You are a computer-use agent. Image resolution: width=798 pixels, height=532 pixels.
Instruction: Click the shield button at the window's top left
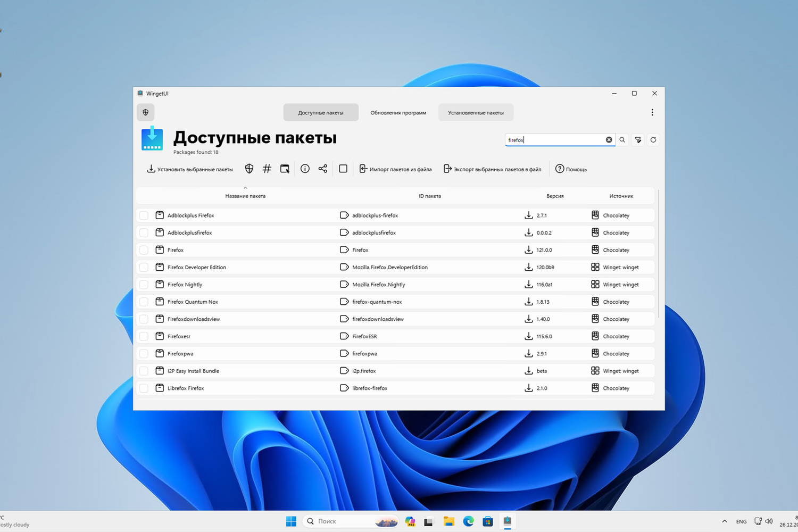(146, 112)
